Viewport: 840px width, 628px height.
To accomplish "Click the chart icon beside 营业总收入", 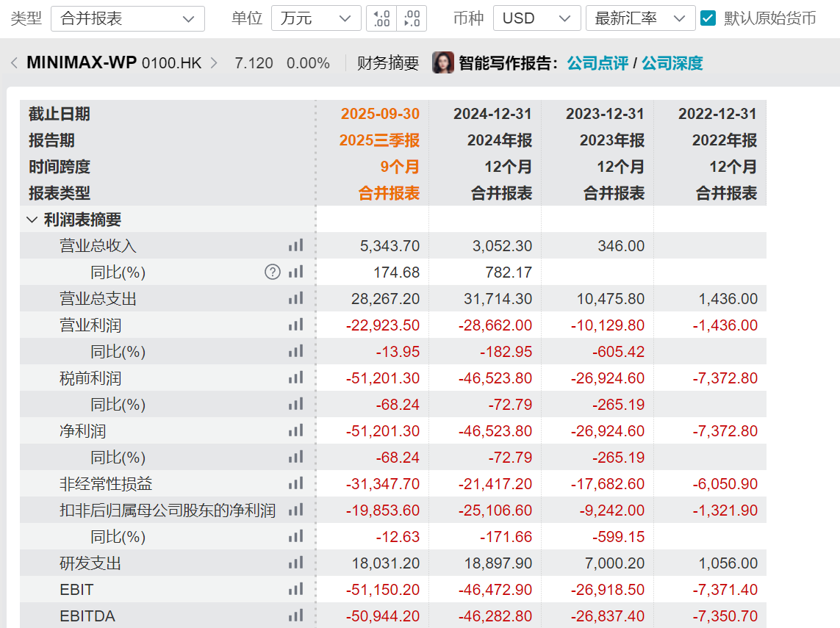I will (295, 246).
